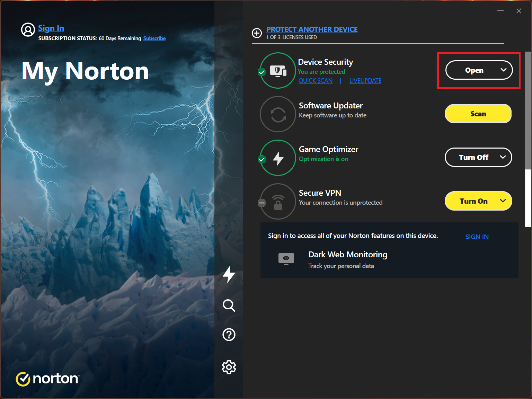
Task: Turn Off the Game Optimizer
Action: click(473, 158)
